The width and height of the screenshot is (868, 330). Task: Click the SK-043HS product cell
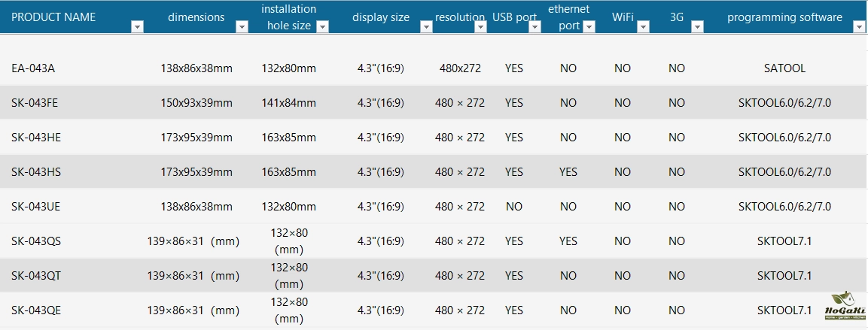(36, 172)
